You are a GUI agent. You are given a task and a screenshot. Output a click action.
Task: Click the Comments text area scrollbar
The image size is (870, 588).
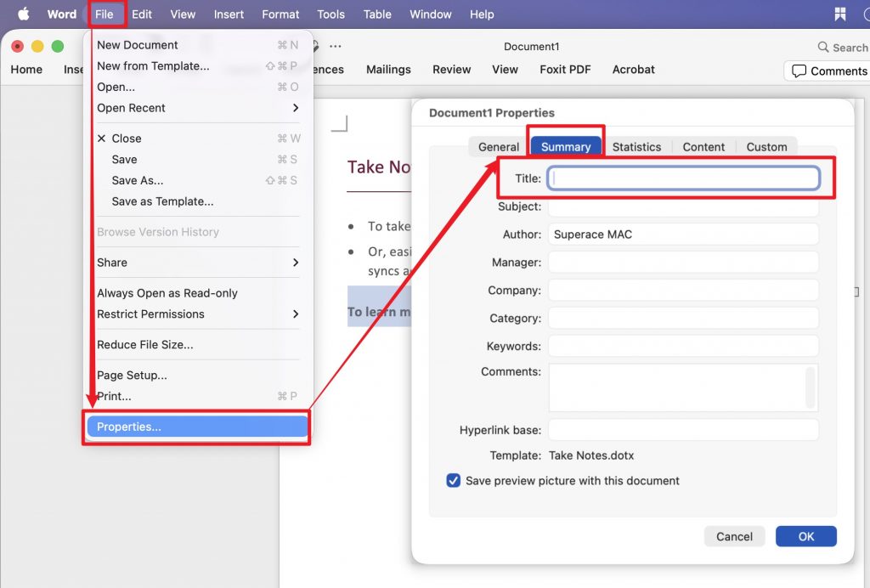(x=811, y=387)
